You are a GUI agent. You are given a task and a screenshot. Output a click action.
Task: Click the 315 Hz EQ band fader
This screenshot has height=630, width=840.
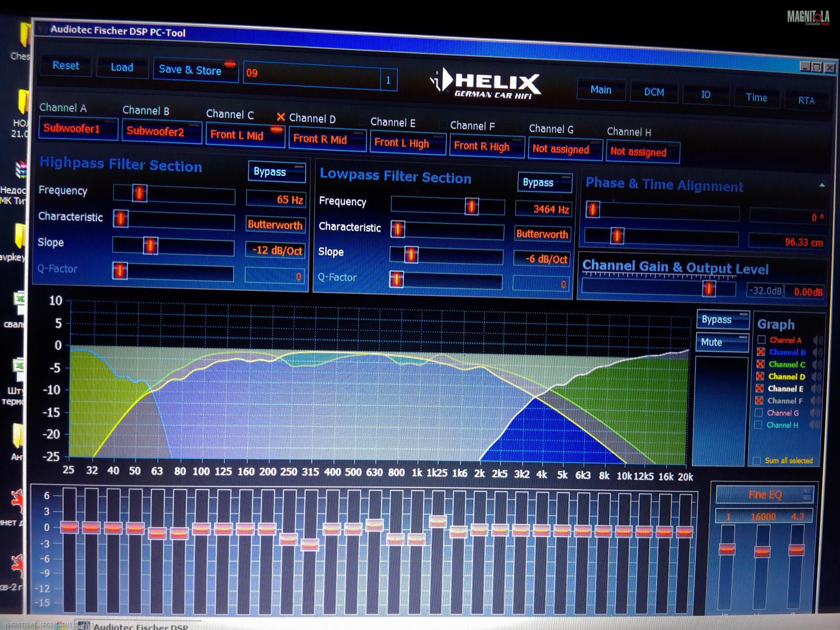click(310, 544)
